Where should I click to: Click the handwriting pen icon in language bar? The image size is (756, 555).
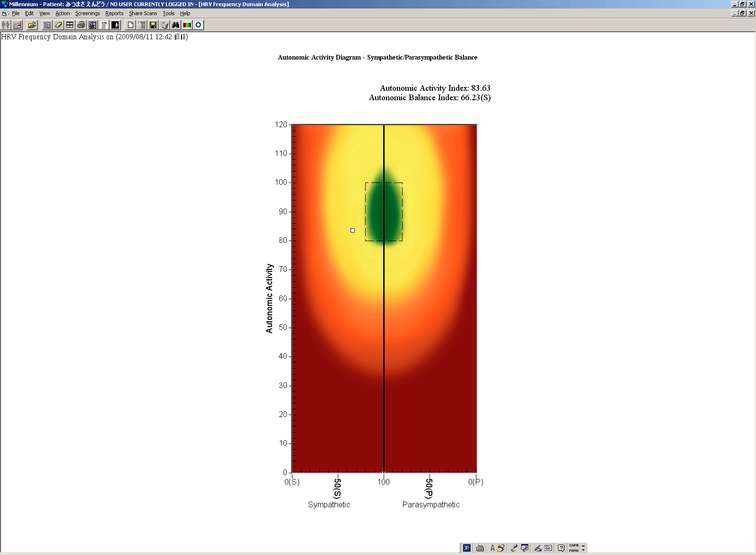(538, 548)
